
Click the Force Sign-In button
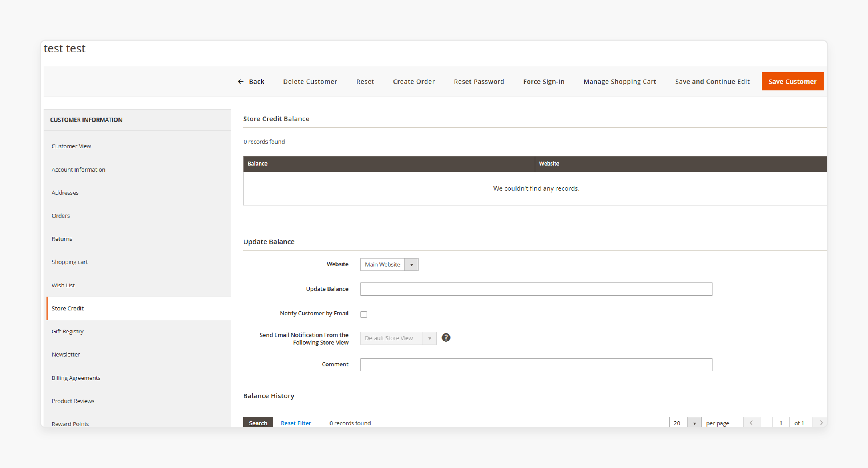click(x=544, y=82)
